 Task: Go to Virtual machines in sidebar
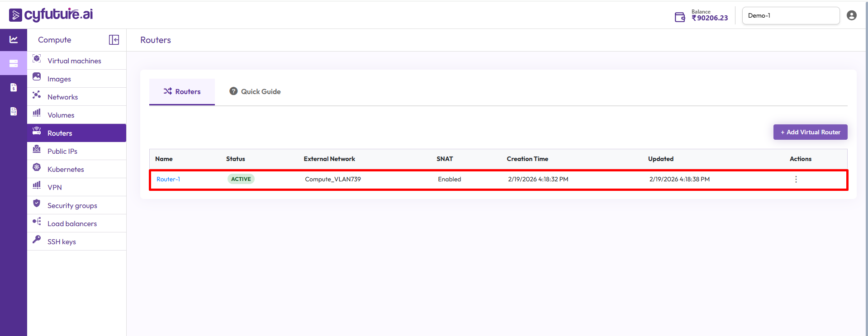click(x=74, y=61)
